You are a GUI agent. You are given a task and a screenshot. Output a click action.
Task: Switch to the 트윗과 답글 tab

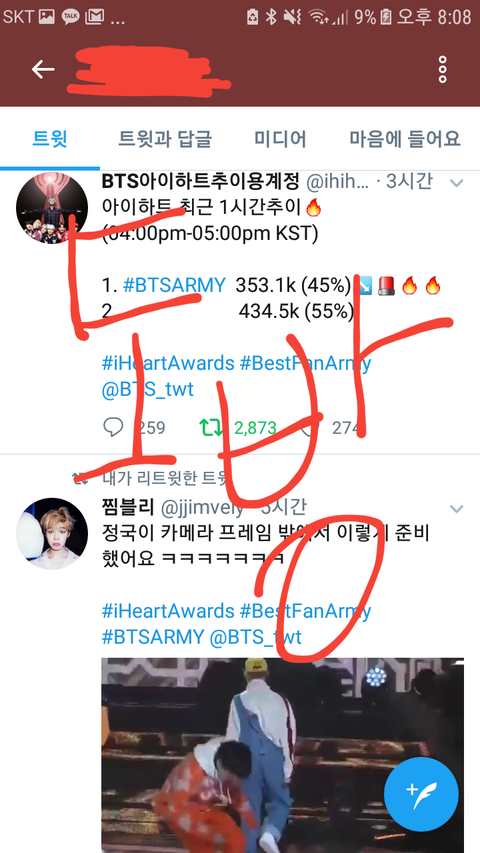(165, 139)
